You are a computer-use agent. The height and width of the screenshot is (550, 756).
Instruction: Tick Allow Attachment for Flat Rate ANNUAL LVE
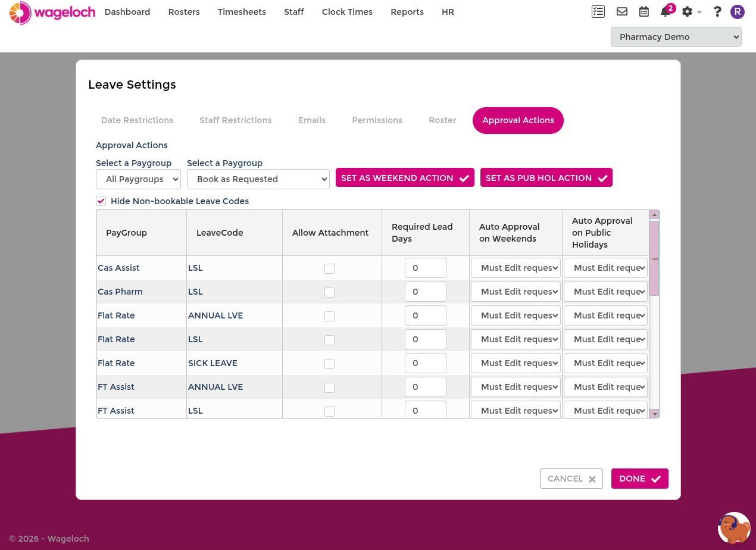[329, 316]
